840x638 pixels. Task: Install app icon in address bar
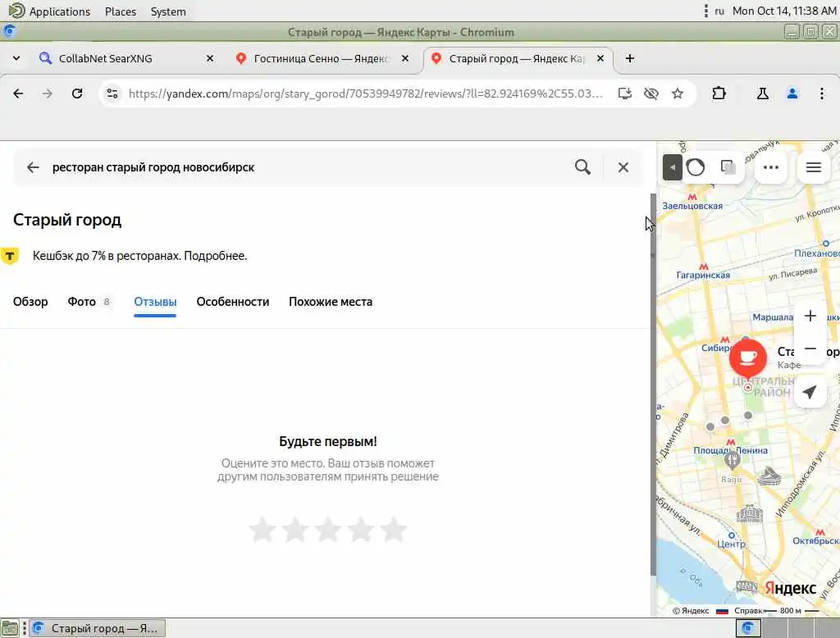(624, 93)
